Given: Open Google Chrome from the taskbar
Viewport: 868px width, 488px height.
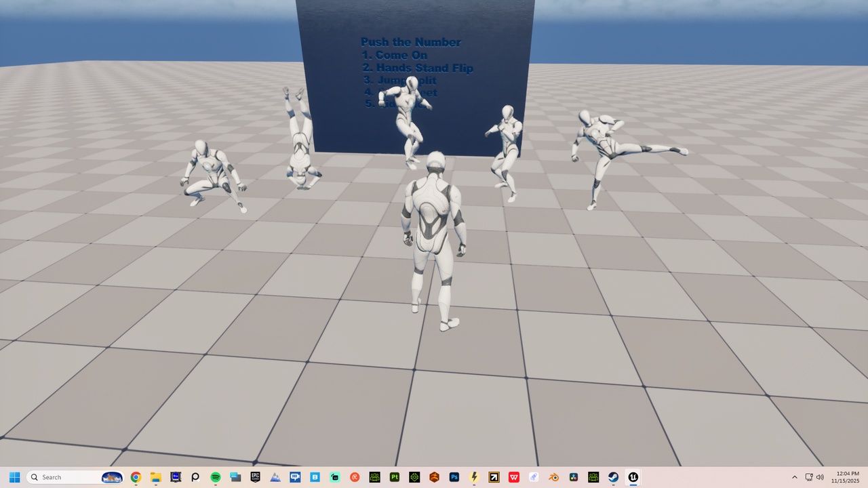Looking at the screenshot, I should 136,477.
